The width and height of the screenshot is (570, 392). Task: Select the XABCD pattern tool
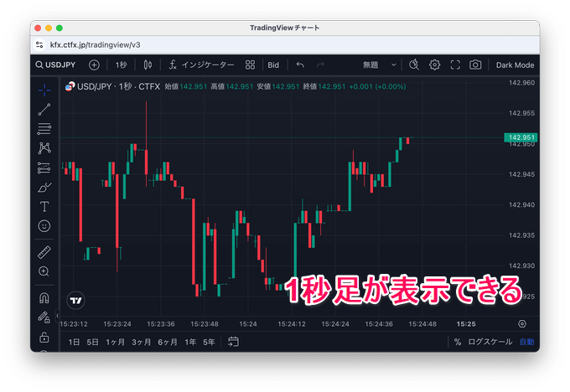pyautogui.click(x=44, y=148)
